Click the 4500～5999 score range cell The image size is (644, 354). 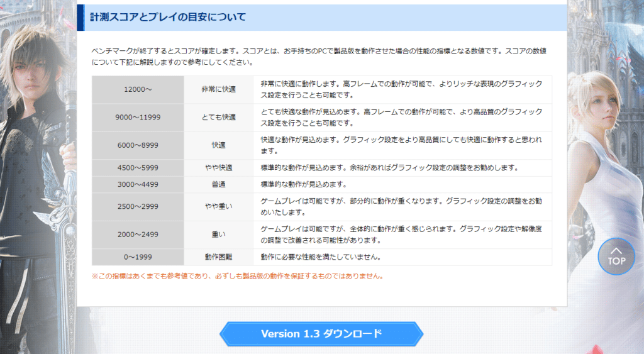point(138,168)
